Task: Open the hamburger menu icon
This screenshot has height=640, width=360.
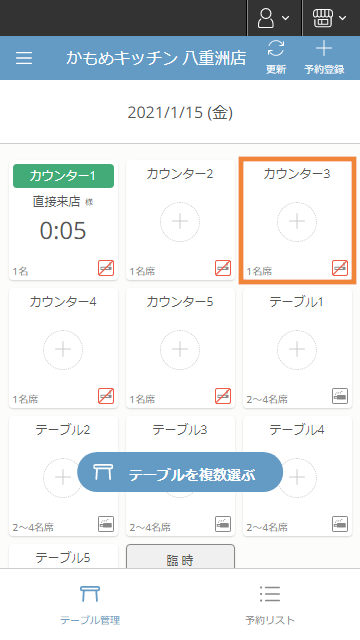Action: tap(24, 58)
